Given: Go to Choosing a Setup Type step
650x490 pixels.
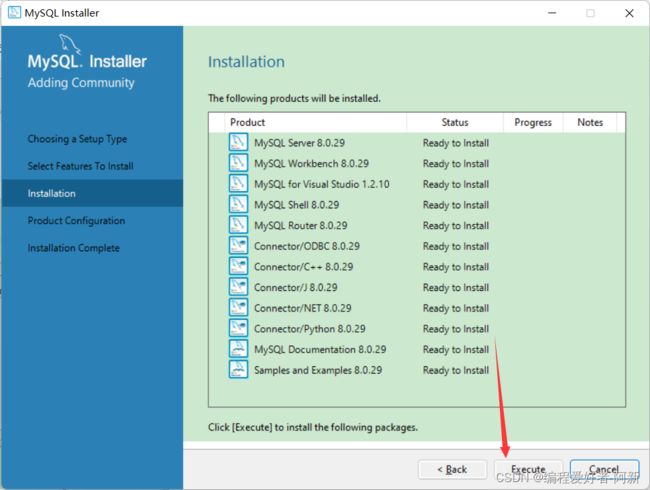Looking at the screenshot, I should [77, 139].
